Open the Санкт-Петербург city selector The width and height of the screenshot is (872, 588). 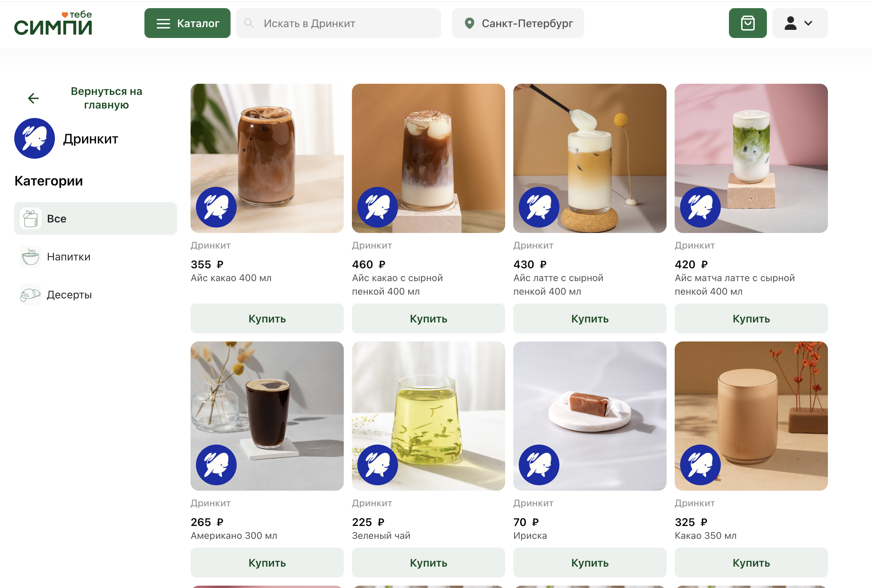coord(518,23)
